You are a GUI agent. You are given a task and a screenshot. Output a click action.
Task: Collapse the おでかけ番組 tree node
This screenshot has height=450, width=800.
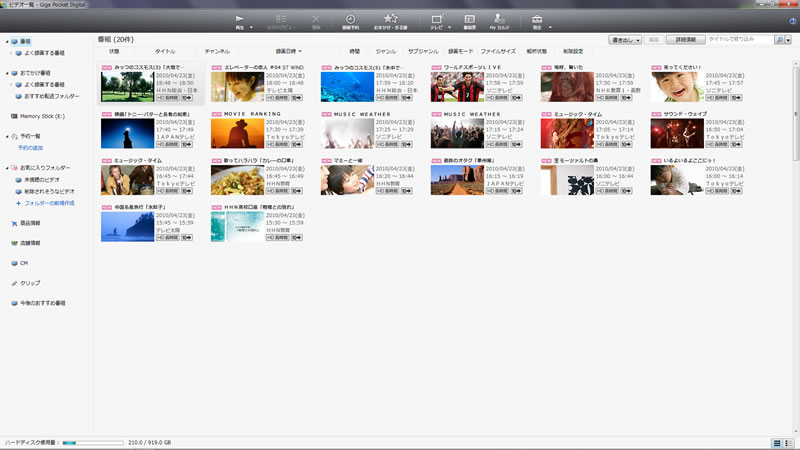click(x=4, y=74)
